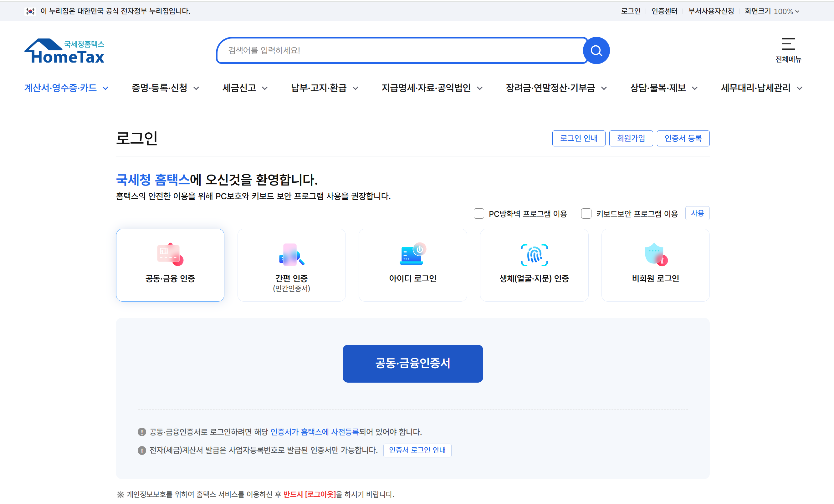Click the HomeTax logo

64,51
